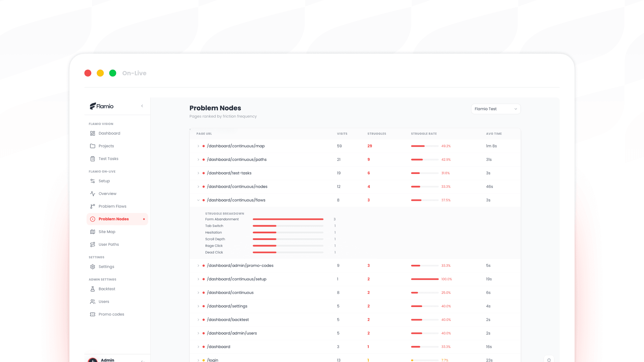Click the 1m 8s average time value
Image resolution: width=644 pixels, height=362 pixels.
491,146
